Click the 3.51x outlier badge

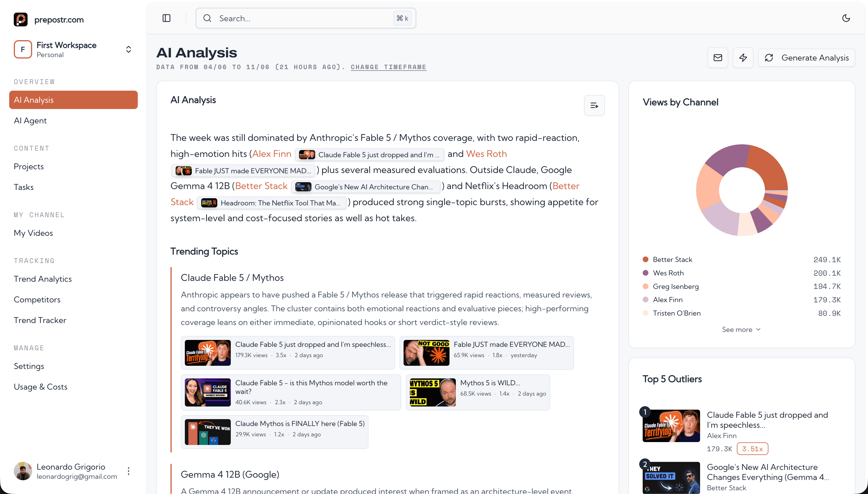(x=752, y=449)
